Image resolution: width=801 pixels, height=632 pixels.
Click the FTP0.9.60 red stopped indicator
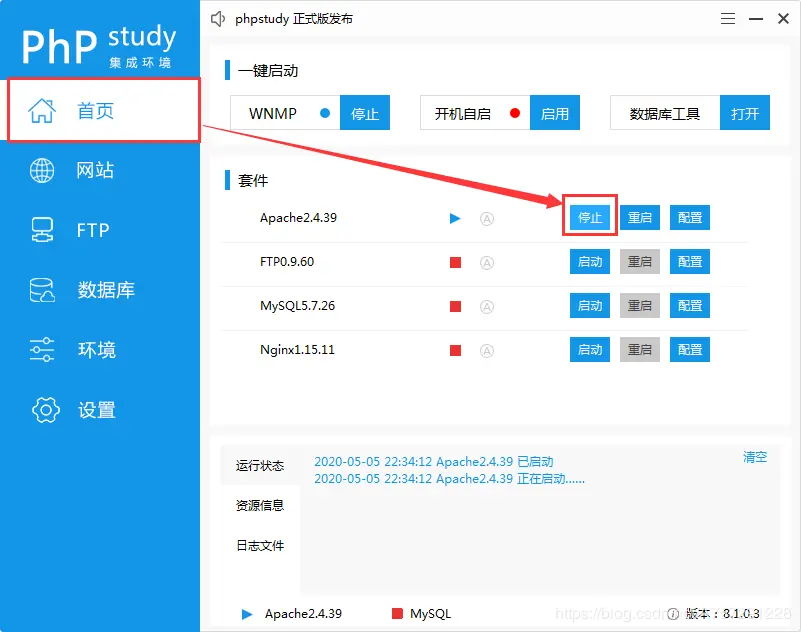pyautogui.click(x=455, y=263)
